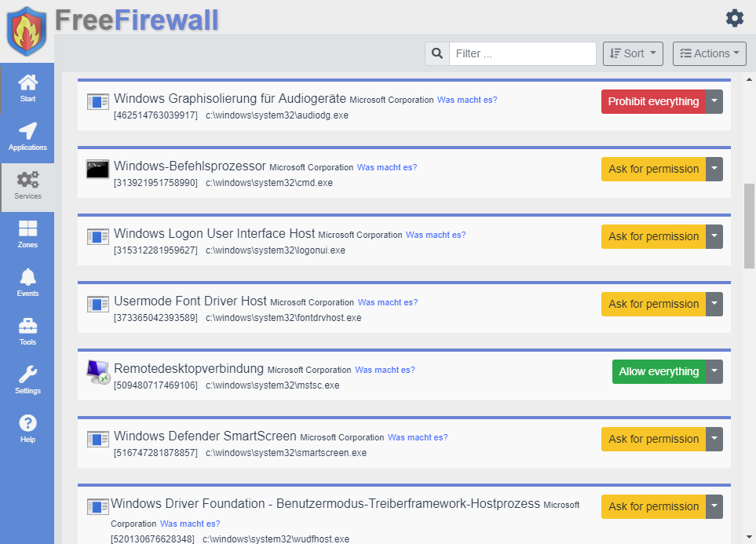Click Ask for permission on Windows-Befehlsprozessor

pyautogui.click(x=653, y=169)
